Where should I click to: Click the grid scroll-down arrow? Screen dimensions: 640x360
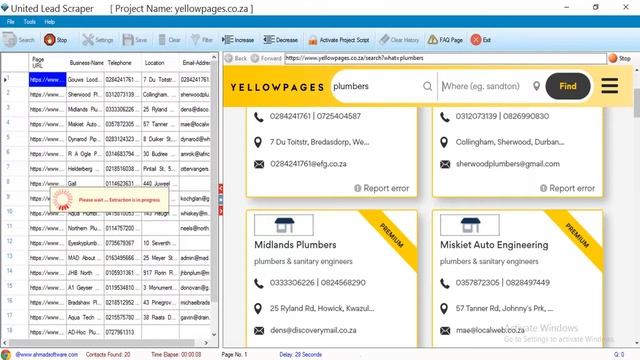point(214,335)
